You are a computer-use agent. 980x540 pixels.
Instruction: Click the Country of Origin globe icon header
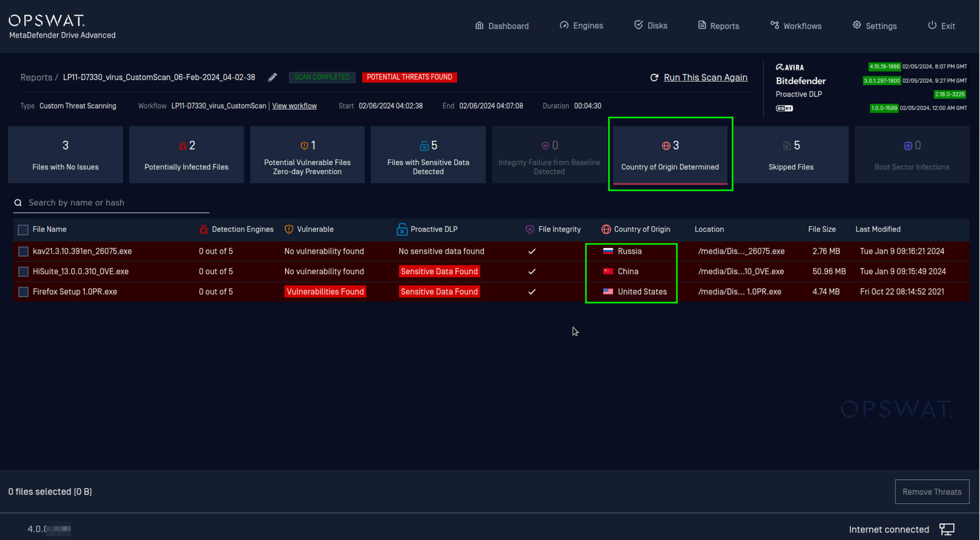[x=606, y=229]
